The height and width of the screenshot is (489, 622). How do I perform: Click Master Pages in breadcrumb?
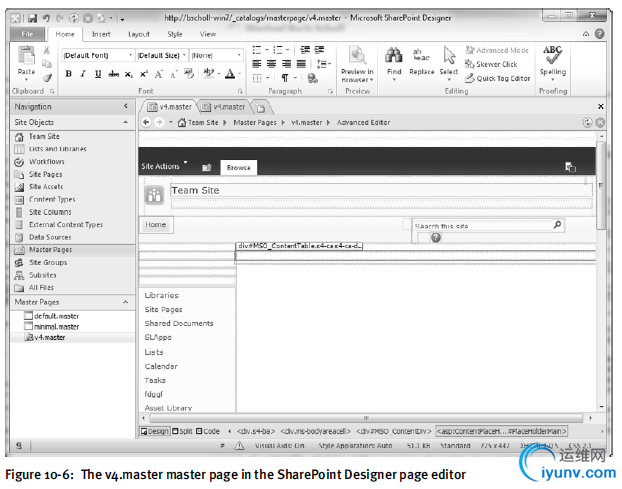[x=254, y=123]
